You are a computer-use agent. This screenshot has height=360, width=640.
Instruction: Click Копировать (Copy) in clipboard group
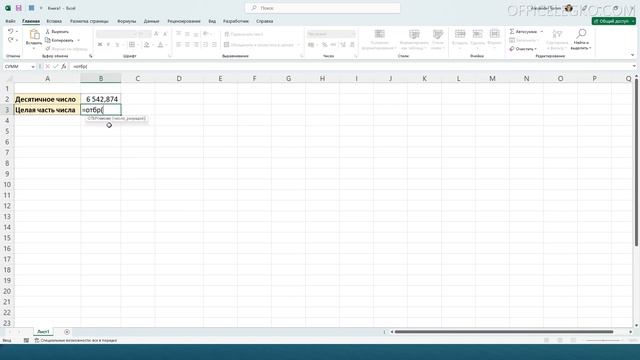[x=60, y=40]
